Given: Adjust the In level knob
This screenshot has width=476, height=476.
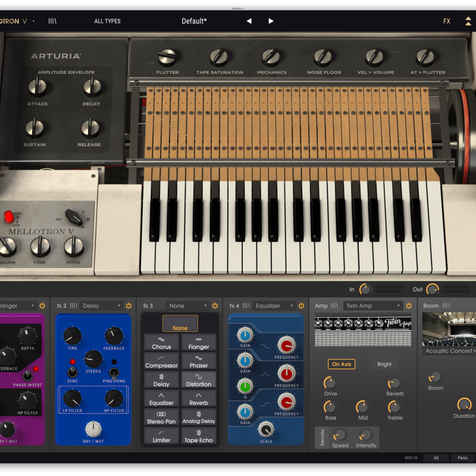Looking at the screenshot, I should click(x=365, y=289).
